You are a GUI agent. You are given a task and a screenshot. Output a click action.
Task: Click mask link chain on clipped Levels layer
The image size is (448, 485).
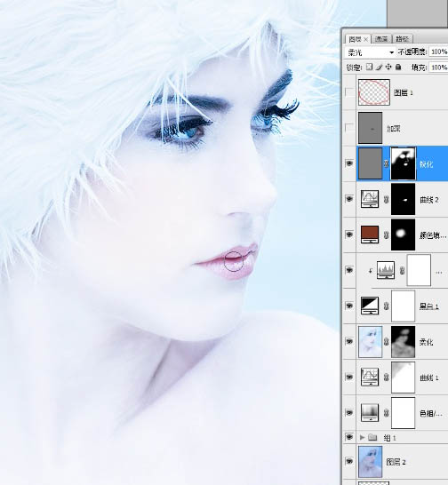coord(402,270)
